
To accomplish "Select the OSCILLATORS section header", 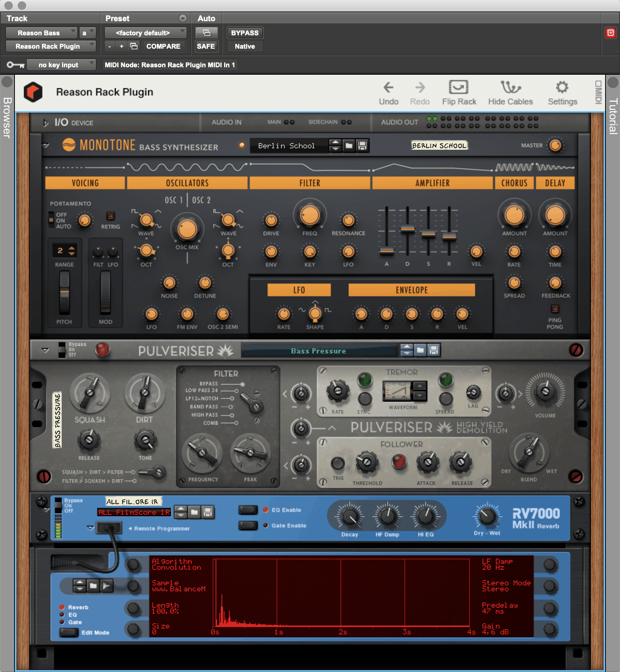I will coord(187,183).
